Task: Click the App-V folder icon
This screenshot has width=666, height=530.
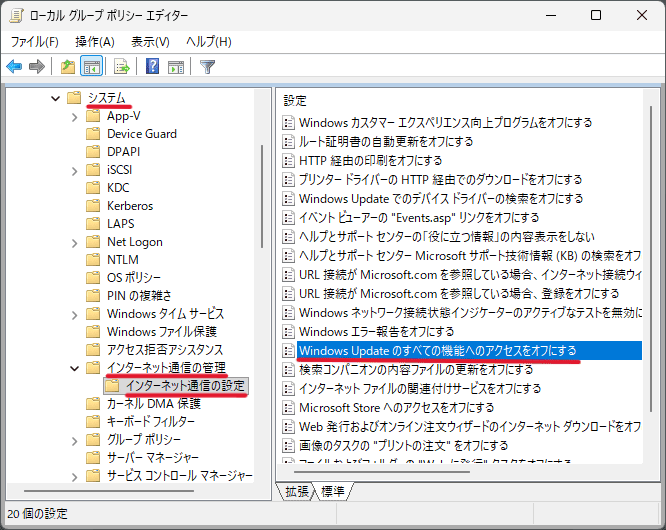Action: (x=93, y=116)
